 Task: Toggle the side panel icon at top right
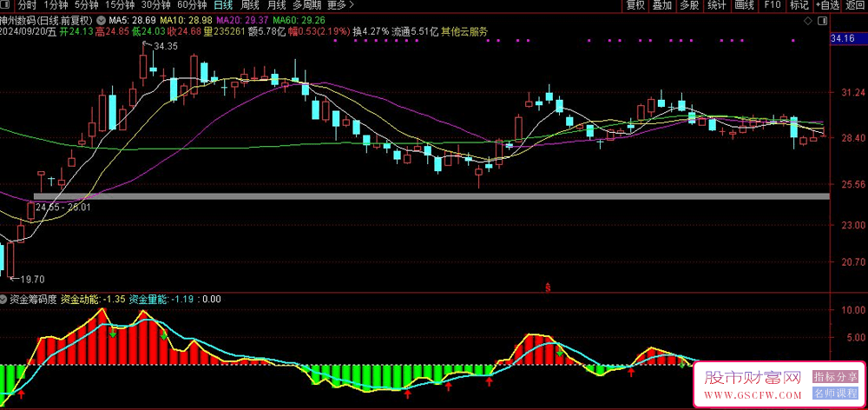coord(823,21)
